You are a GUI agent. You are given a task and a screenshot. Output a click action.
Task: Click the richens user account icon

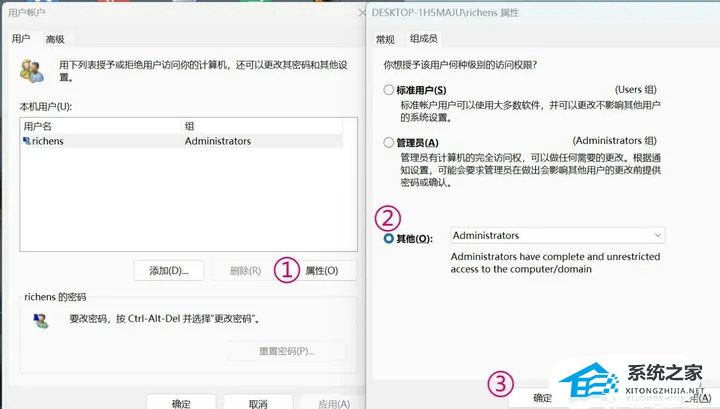(x=27, y=141)
